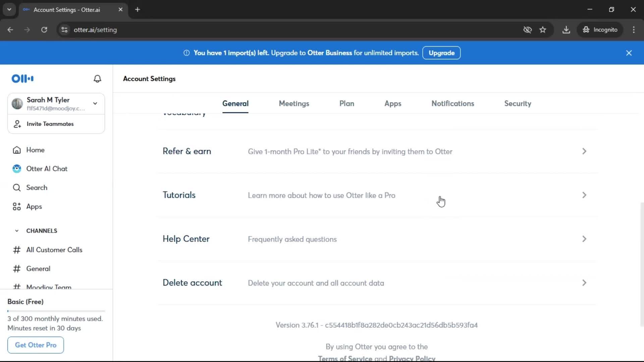The width and height of the screenshot is (644, 362).
Task: Open the Tutorials row chevron
Action: (584, 195)
